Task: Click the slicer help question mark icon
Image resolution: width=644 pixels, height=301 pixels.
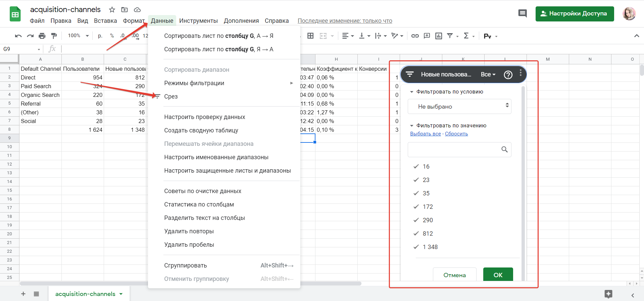Action: pyautogui.click(x=508, y=74)
